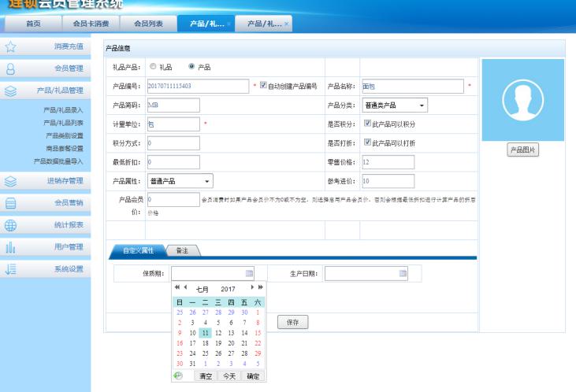576x392 pixels.
Task: Select the 礼品 radio button
Action: tap(153, 67)
